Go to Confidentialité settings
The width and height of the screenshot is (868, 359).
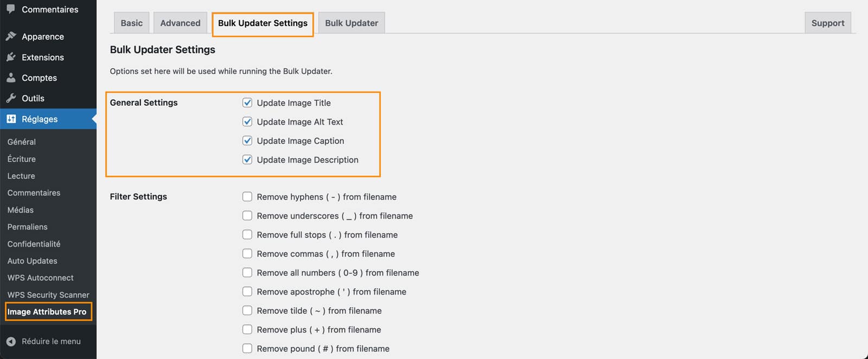click(34, 244)
